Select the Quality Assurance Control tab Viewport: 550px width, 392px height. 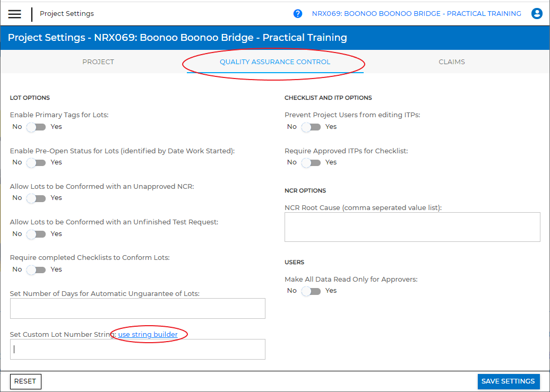point(275,62)
